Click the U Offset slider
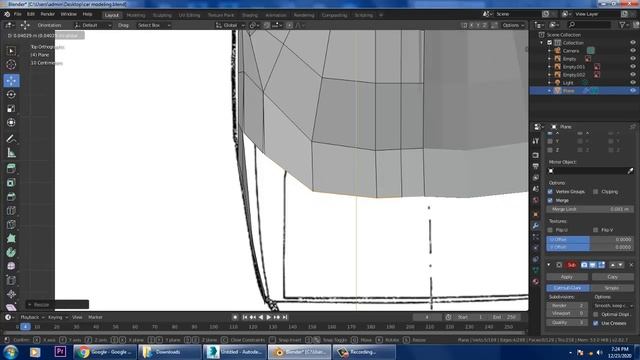Screen dimensions: 640x360 [x=590, y=240]
